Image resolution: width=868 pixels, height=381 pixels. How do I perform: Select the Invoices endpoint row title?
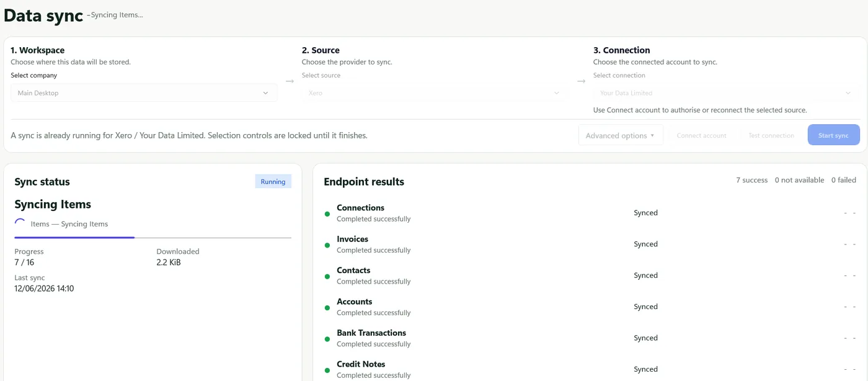[x=352, y=239]
